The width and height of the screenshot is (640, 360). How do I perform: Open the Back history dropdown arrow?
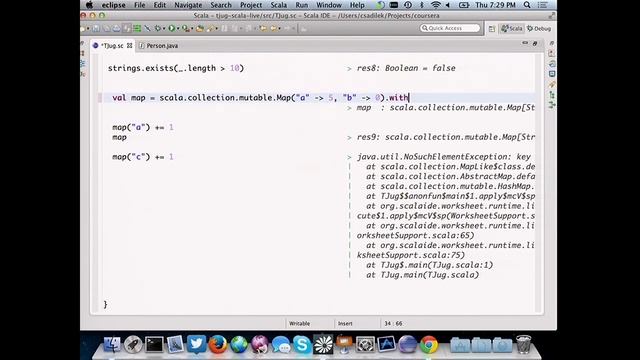279,29
